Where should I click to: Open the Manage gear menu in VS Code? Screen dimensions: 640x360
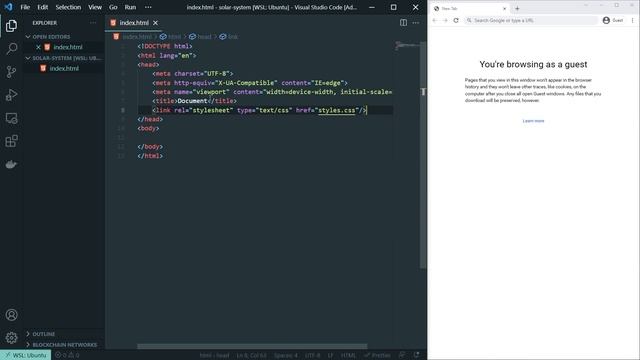point(11,338)
